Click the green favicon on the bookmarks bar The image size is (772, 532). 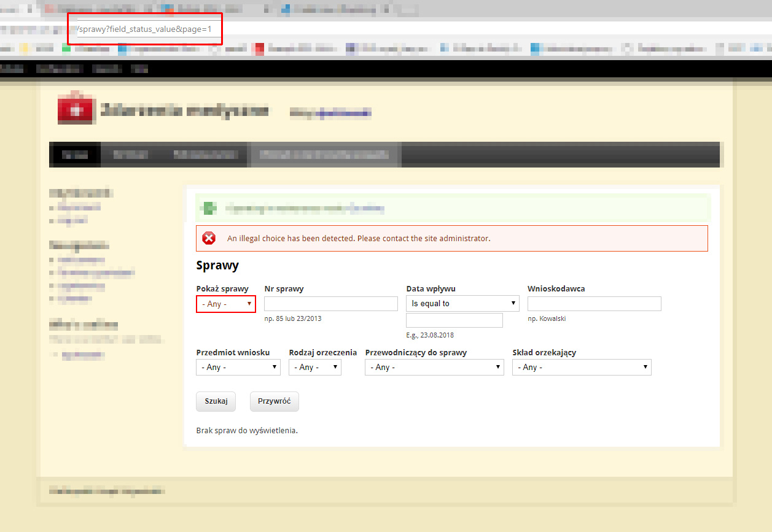[x=66, y=49]
